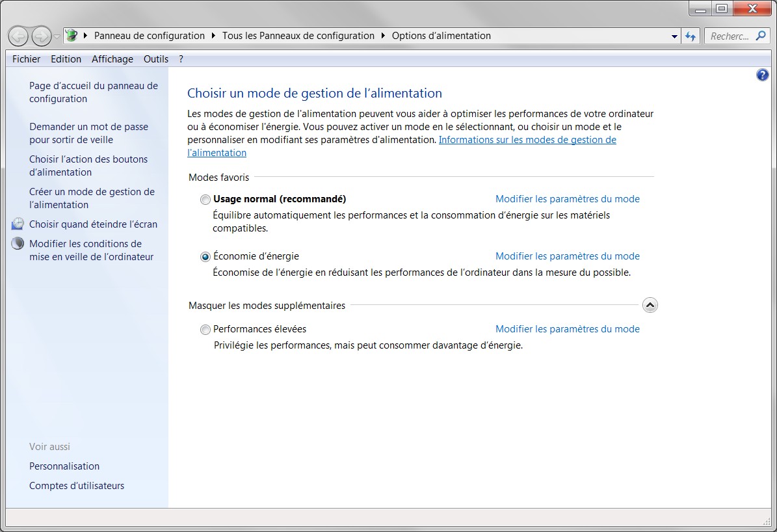Select Économie d'énergie radio button

205,257
